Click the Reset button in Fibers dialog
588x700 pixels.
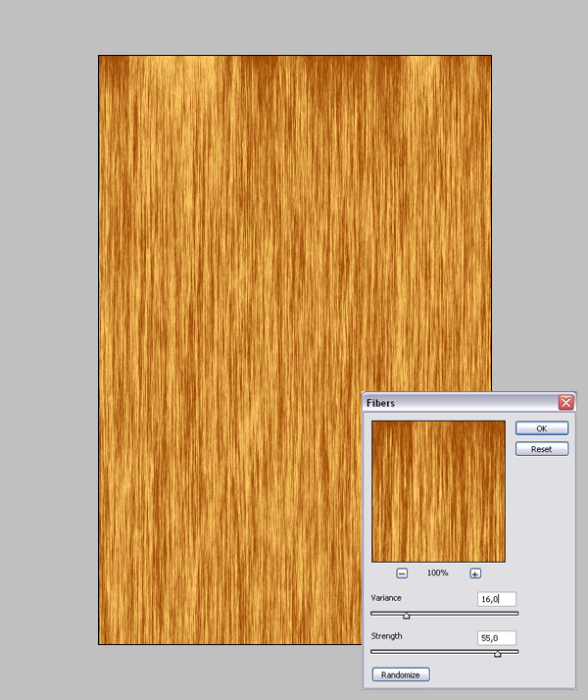pyautogui.click(x=542, y=449)
